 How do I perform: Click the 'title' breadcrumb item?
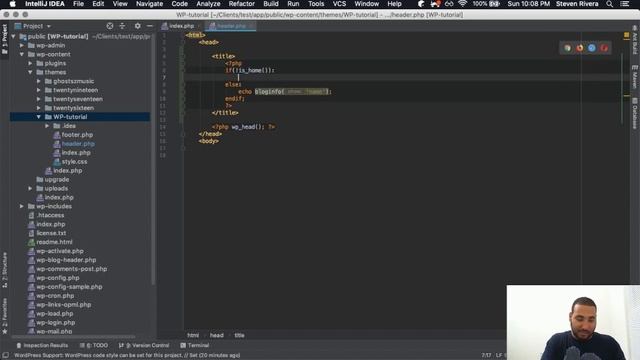tap(239, 335)
